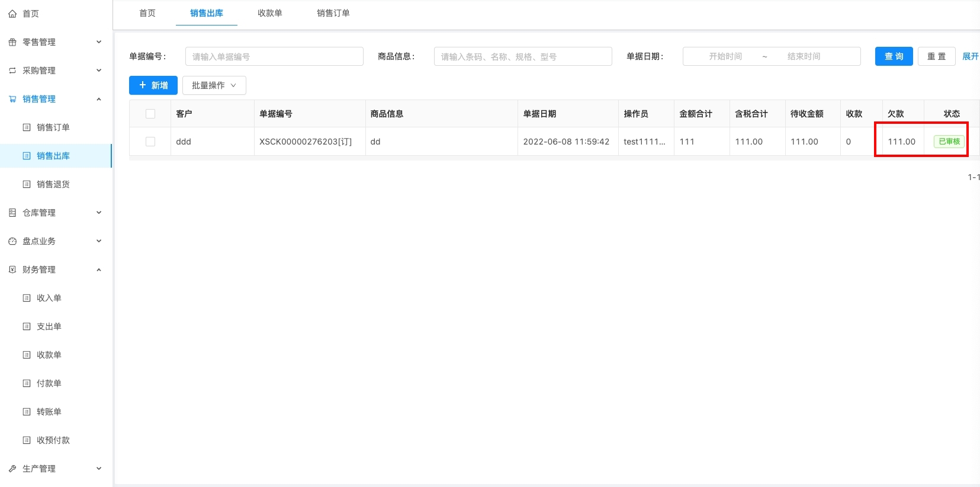Switch to the 销售订单 tab
Image resolution: width=980 pixels, height=487 pixels.
(x=333, y=13)
